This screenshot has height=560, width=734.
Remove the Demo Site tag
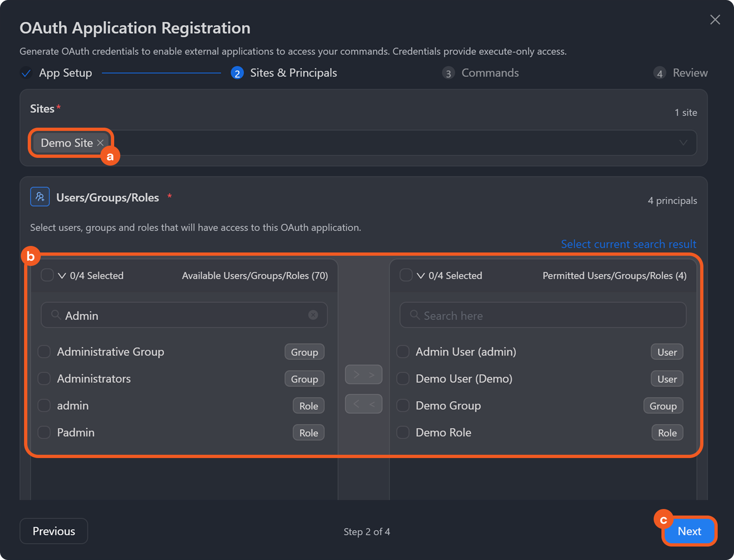click(100, 143)
